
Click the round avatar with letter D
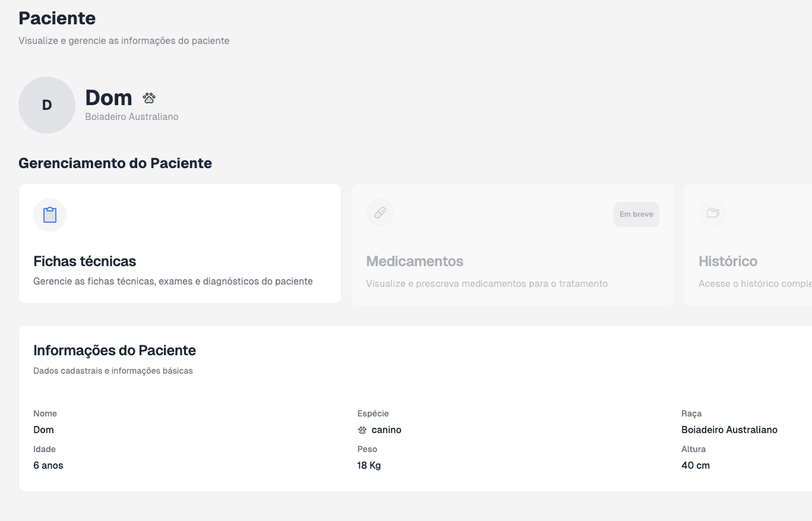point(47,105)
